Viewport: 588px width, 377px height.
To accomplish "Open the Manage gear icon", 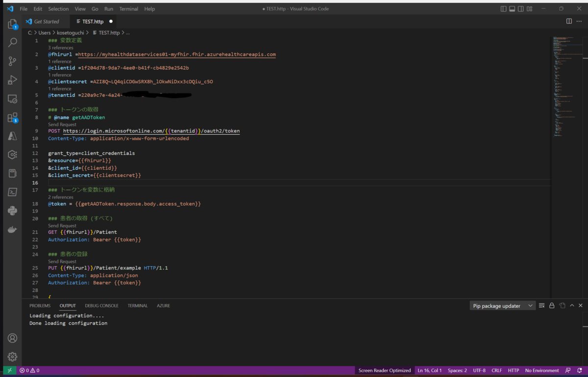I will click(13, 357).
